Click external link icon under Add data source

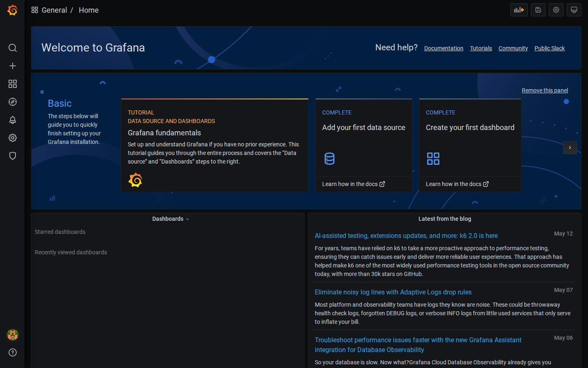click(x=382, y=184)
